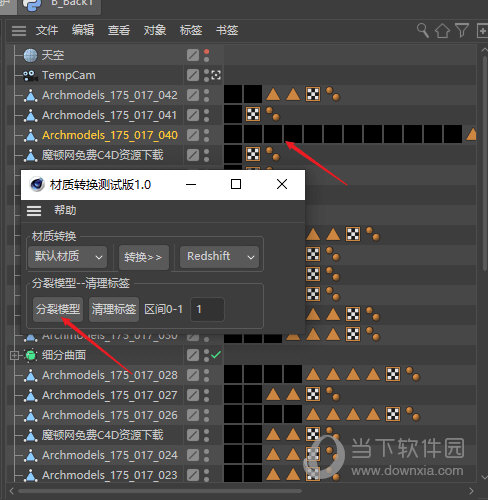The image size is (488, 500).
Task: Select the Archmodels_175_017_028 object
Action: click(110, 375)
